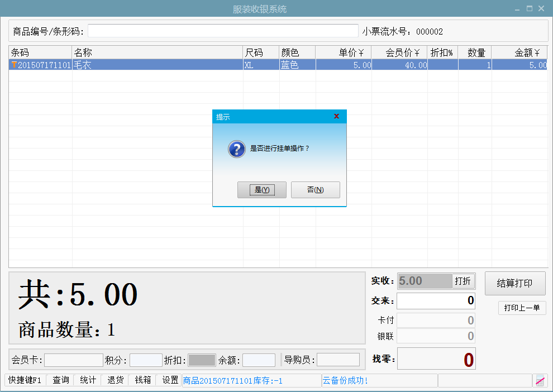The height and width of the screenshot is (392, 553).
Task: Click the total display 共:5.00
Action: click(78, 294)
